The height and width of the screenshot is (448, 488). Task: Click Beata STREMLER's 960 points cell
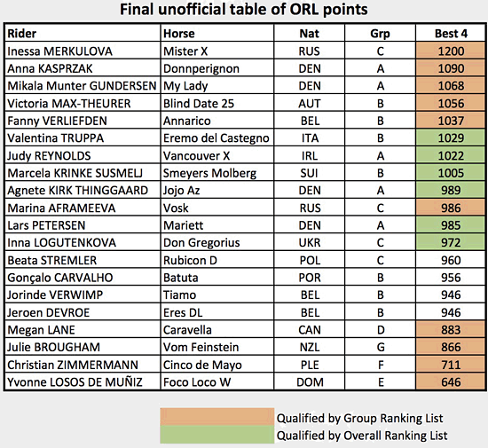(x=451, y=260)
